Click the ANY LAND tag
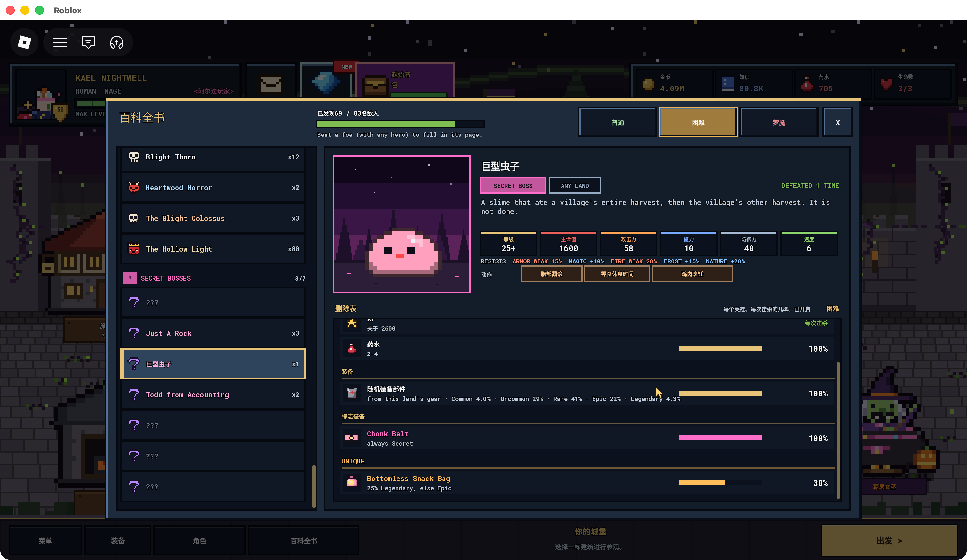Image resolution: width=967 pixels, height=560 pixels. [x=574, y=186]
